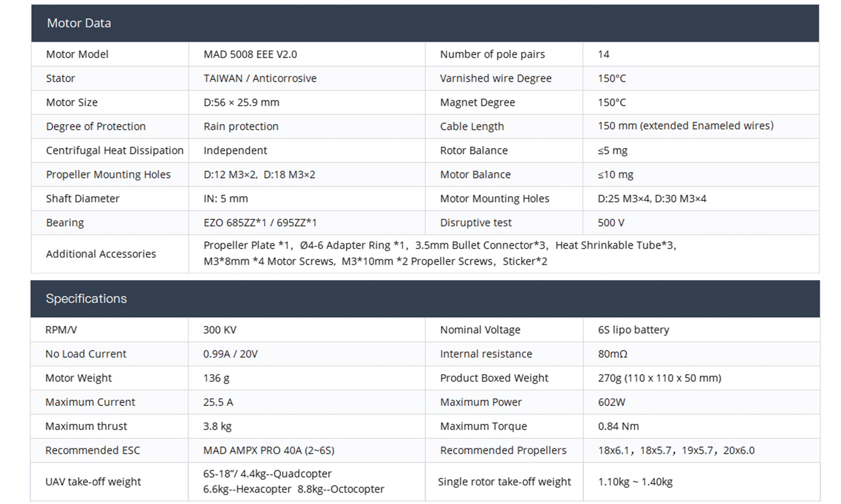Click the Maximum Power 602W value

611,402
